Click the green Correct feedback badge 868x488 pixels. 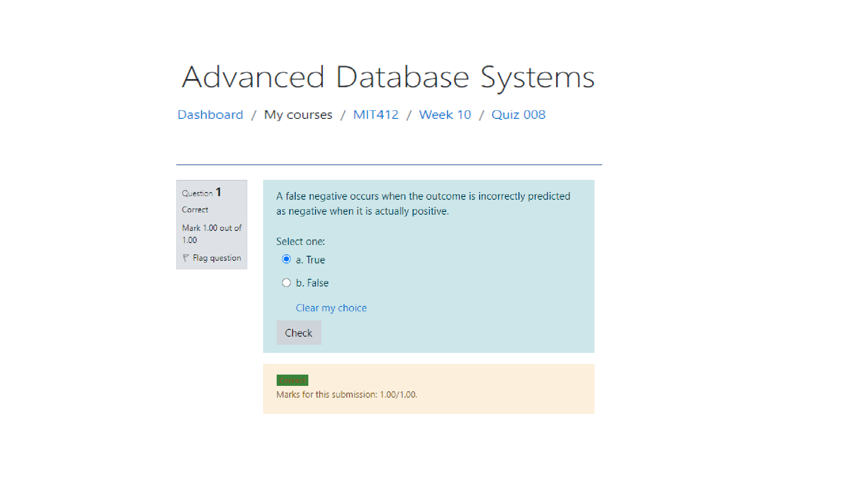click(x=292, y=380)
